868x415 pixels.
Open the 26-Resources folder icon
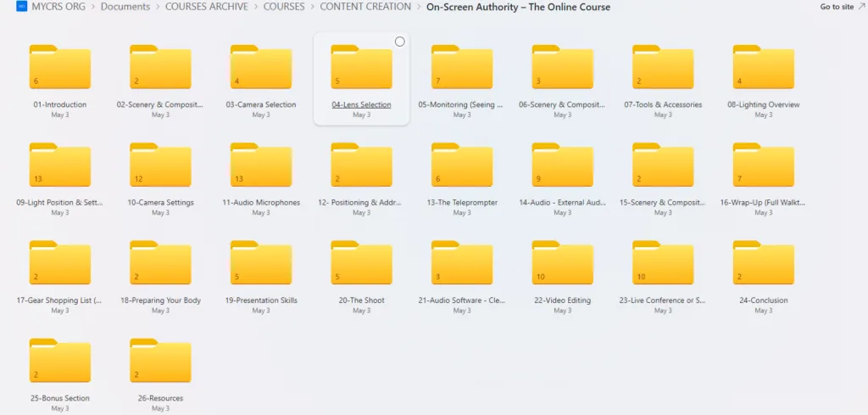pyautogui.click(x=160, y=361)
